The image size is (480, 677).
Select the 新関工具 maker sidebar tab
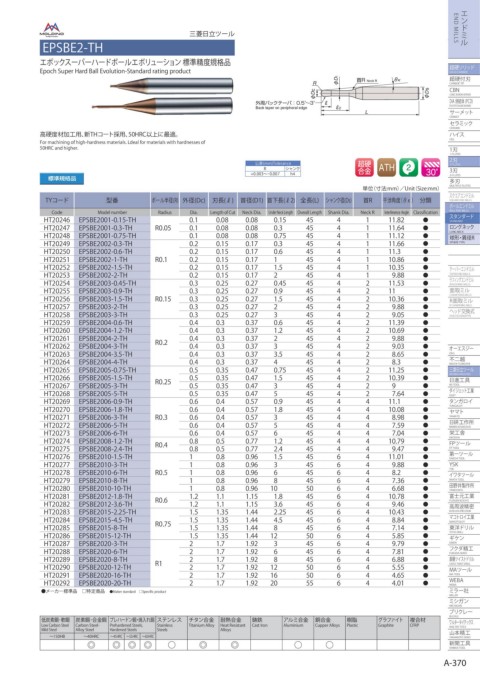464,644
